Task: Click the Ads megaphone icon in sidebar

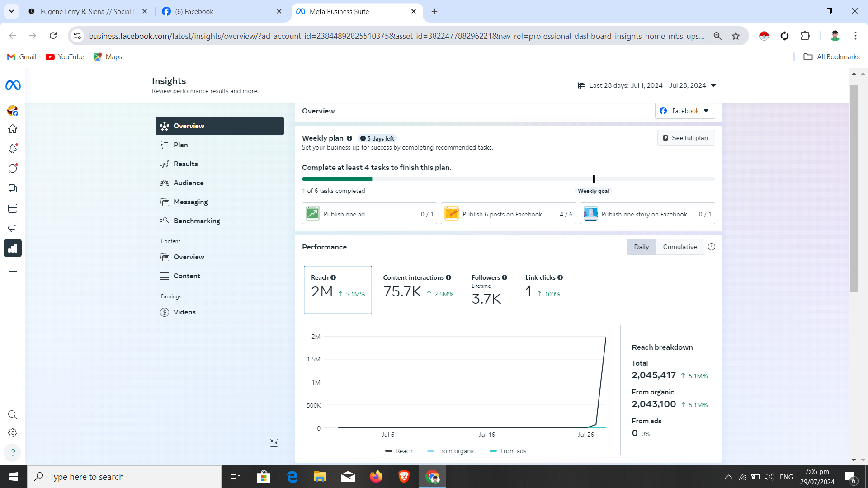Action: tap(13, 228)
